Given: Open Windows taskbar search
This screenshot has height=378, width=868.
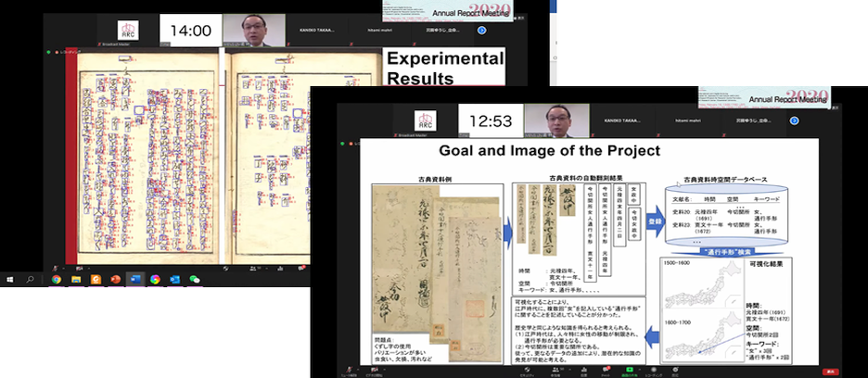Looking at the screenshot, I should (x=30, y=280).
